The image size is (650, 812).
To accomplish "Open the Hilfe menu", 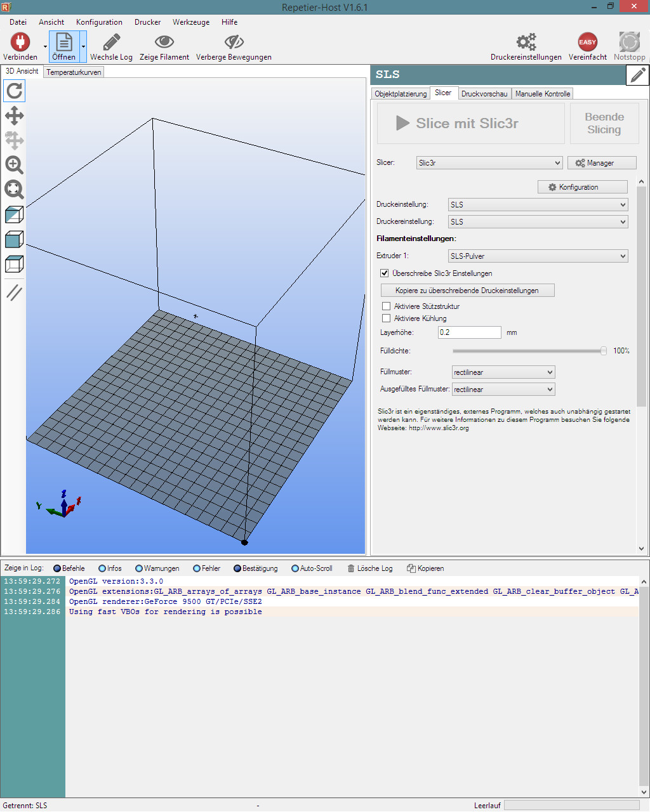I will click(x=230, y=22).
